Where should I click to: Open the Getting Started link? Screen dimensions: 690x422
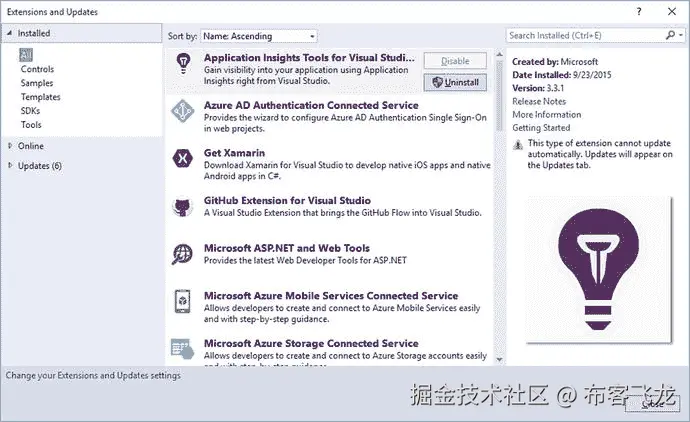[x=541, y=128]
